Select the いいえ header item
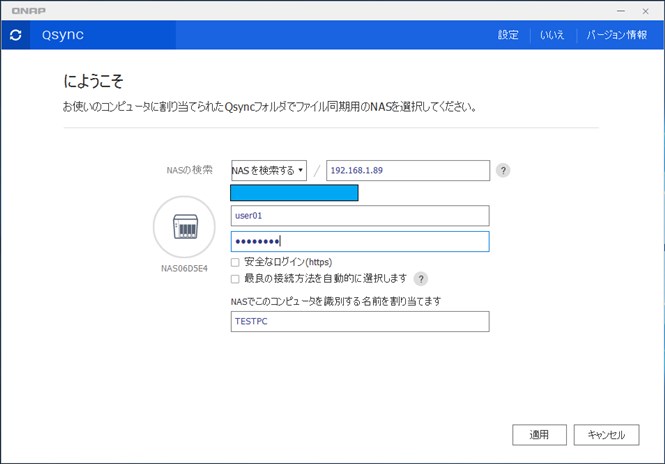The image size is (665, 464). coord(552,35)
